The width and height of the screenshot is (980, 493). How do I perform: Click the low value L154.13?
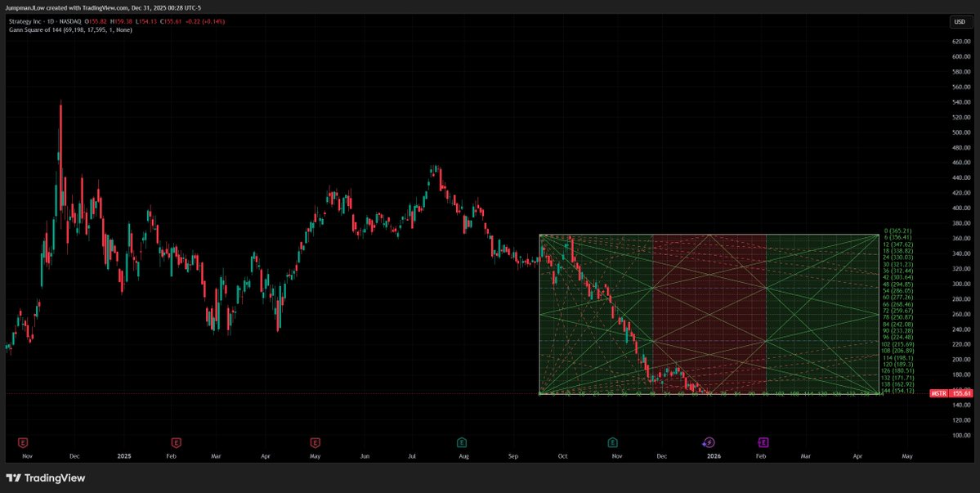click(147, 22)
